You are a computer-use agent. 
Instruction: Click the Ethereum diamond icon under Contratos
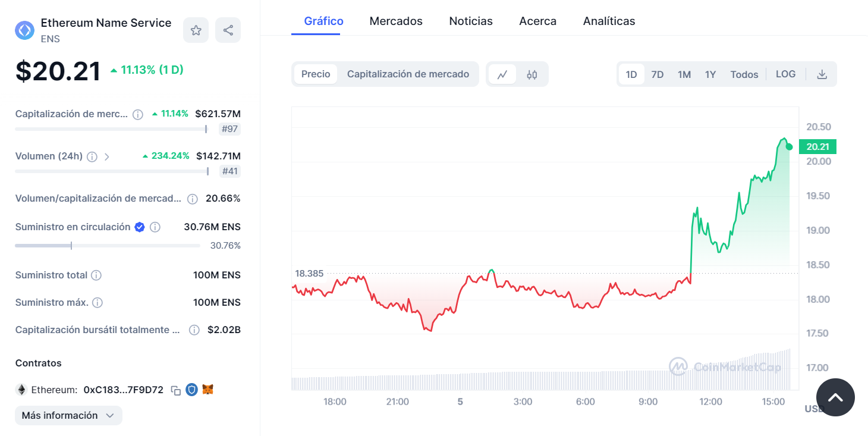21,390
